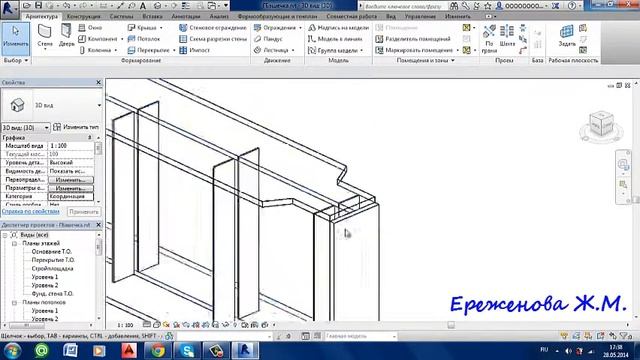Collapse the Планы потолков tree node
The width and height of the screenshot is (640, 360).
(14, 303)
